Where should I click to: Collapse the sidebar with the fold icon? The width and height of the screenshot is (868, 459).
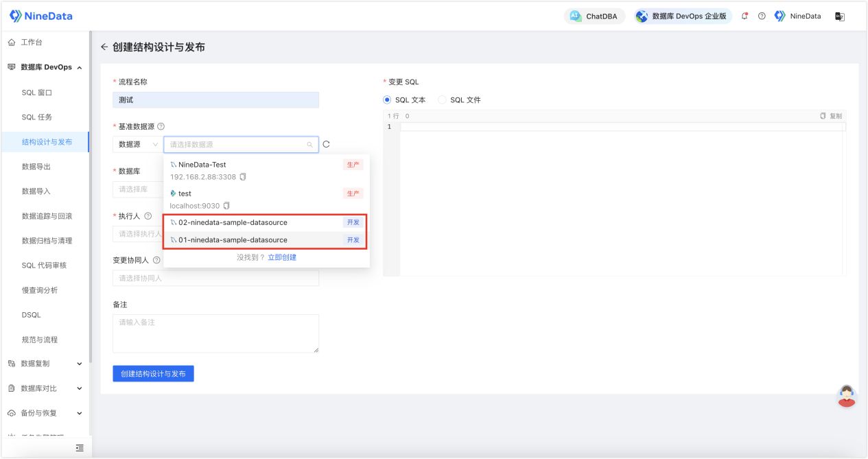point(80,448)
